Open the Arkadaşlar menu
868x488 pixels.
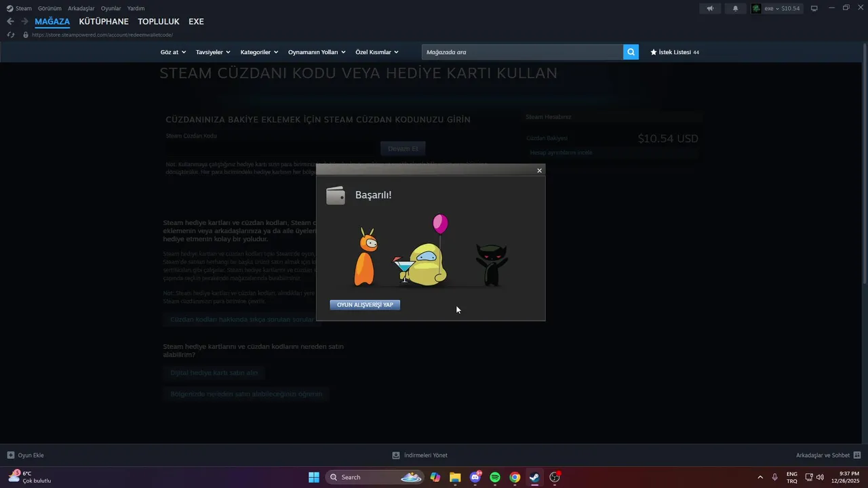tap(81, 8)
